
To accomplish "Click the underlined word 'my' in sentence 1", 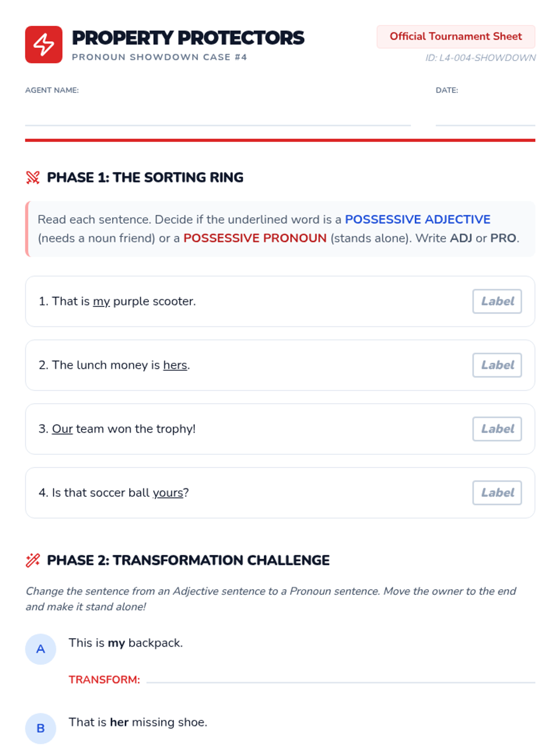I will [x=101, y=302].
